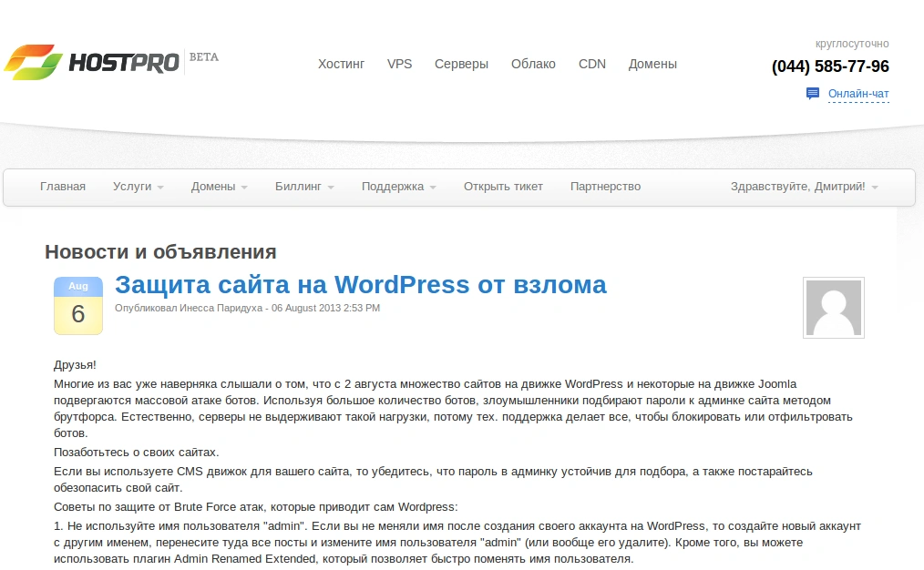The width and height of the screenshot is (924, 570).
Task: Select Партнерство menu item
Action: (605, 187)
